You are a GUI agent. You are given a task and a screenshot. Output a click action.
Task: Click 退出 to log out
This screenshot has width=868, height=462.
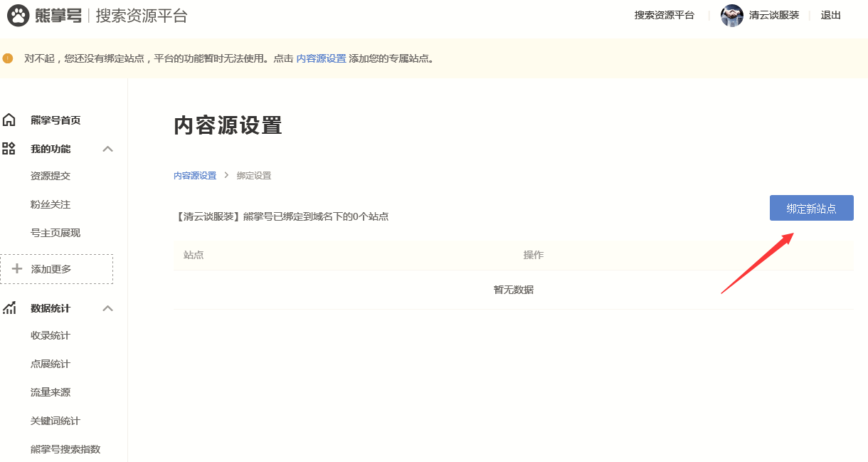coord(831,15)
